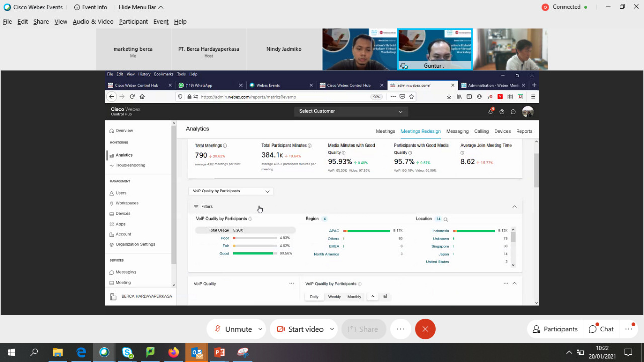Open Select Customer dropdown
Screen dimensions: 644x362
[351, 111]
